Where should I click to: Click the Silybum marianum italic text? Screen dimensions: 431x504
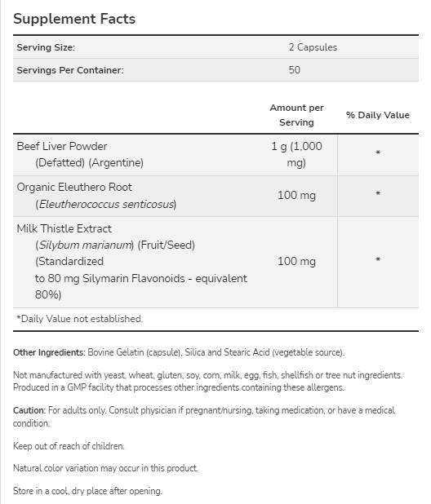(84, 245)
